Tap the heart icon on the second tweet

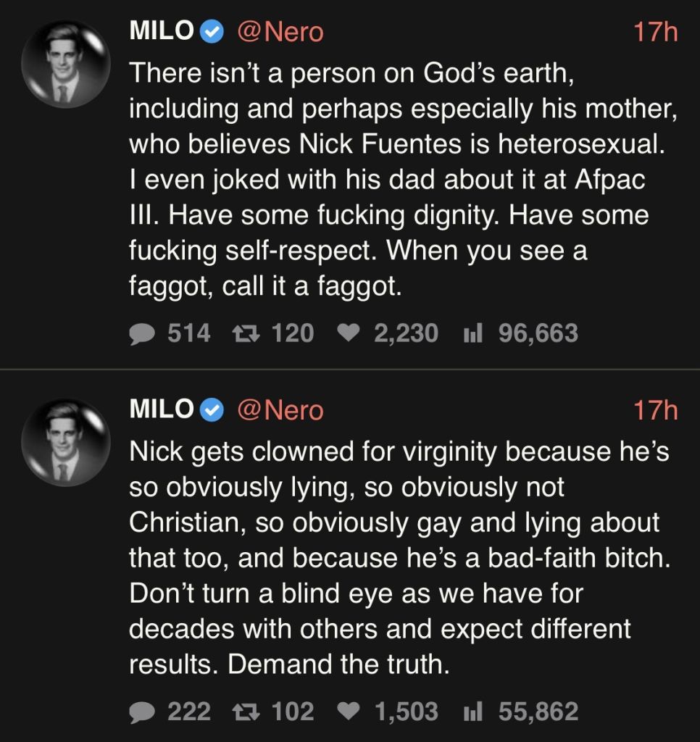[x=349, y=712]
